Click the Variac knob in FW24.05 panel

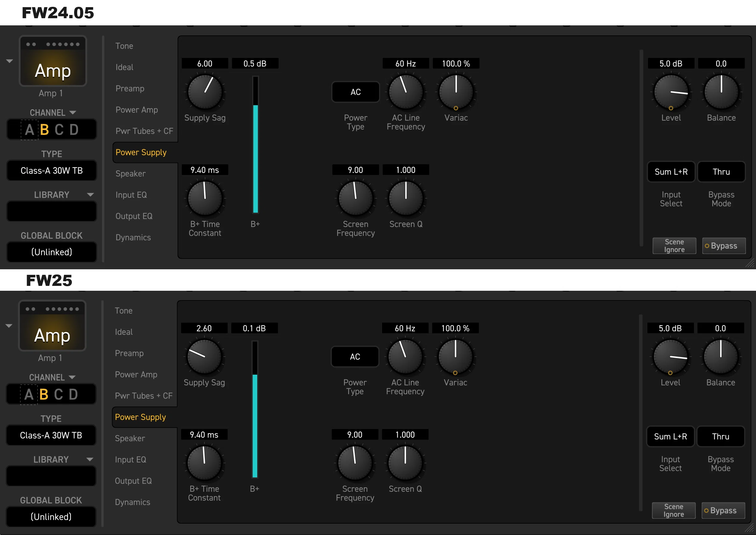(456, 92)
